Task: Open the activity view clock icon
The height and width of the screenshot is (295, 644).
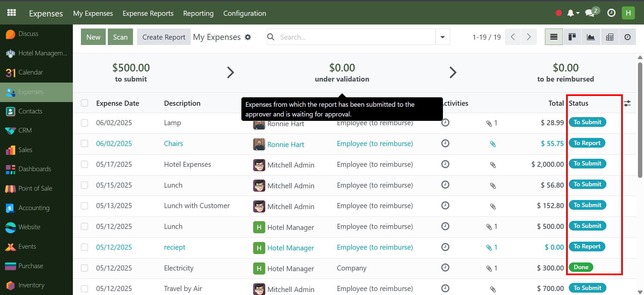Action: click(627, 37)
